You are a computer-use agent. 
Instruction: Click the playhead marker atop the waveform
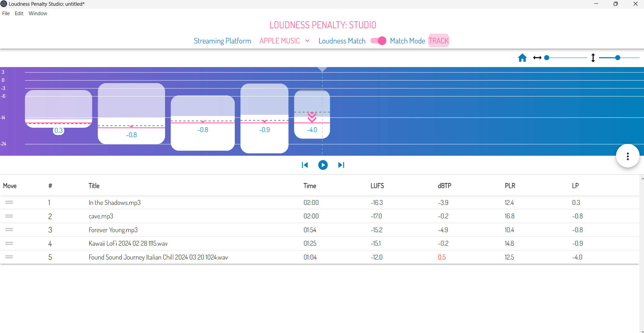322,69
